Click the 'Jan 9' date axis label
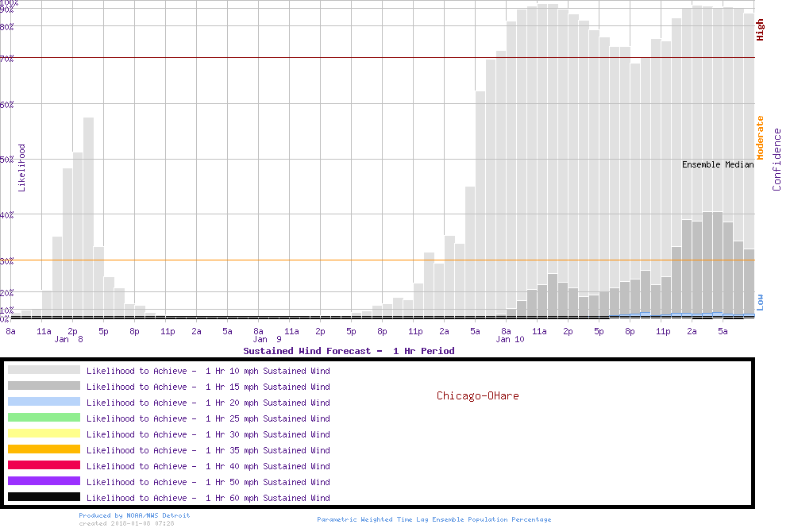 [267, 339]
